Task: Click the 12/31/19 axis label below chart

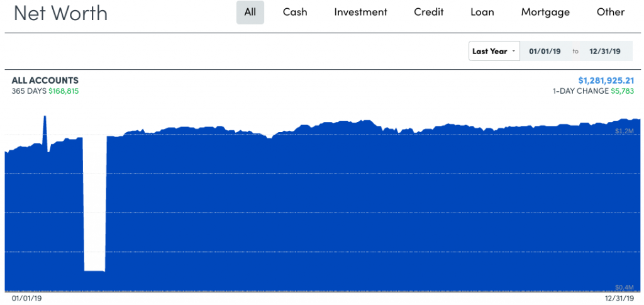Action: (x=619, y=299)
